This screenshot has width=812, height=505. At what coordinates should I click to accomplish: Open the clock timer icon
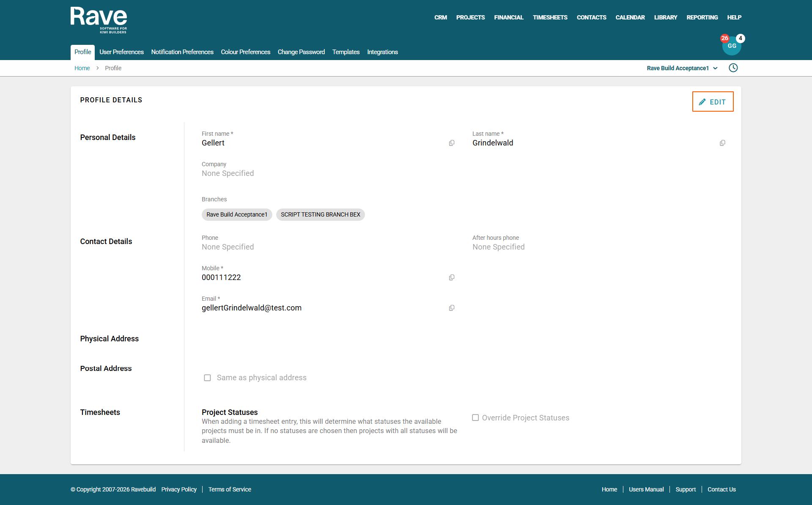tap(733, 68)
